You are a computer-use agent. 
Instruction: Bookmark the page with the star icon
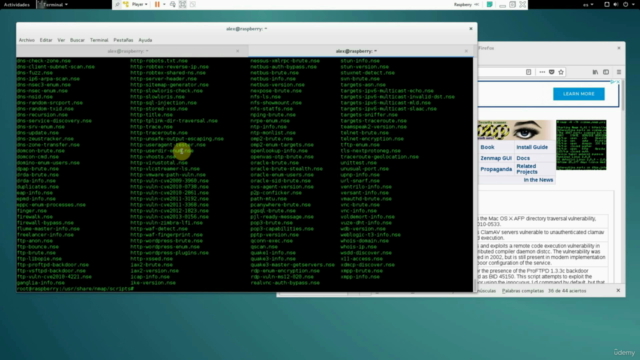pos(561,72)
